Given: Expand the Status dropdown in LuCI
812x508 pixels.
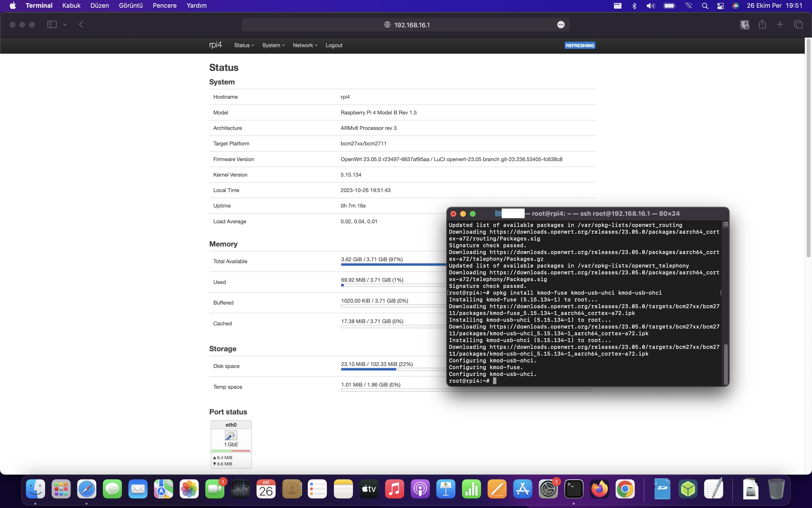Looking at the screenshot, I should (x=244, y=45).
